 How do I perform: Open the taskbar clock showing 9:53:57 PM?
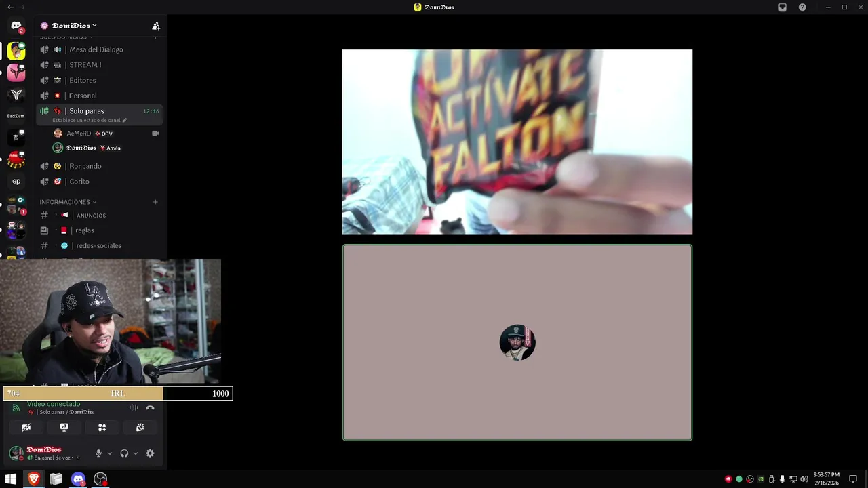click(x=826, y=479)
